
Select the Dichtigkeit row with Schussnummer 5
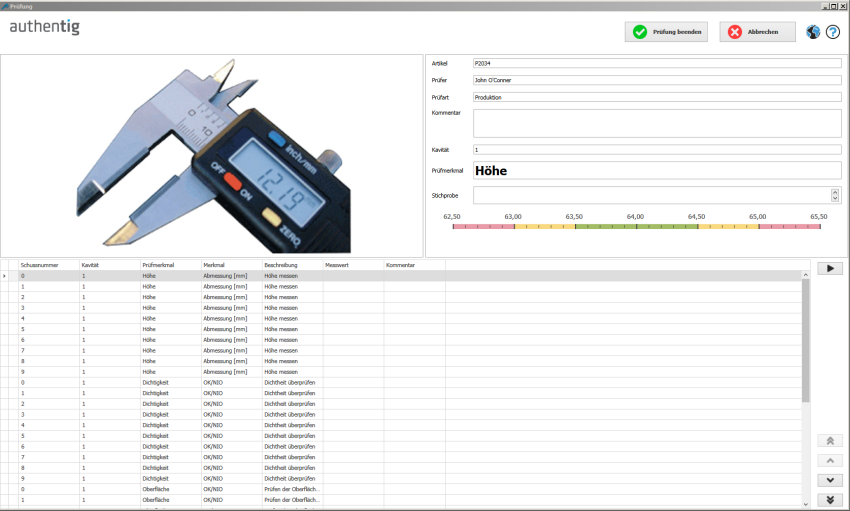click(401, 436)
